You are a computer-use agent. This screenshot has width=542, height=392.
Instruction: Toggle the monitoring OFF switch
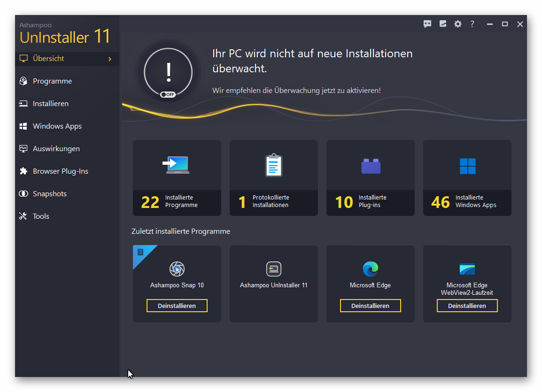168,94
